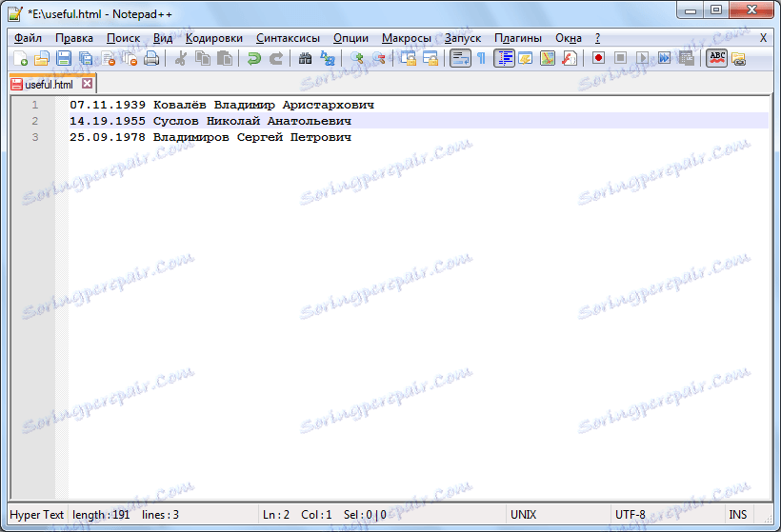Stop macro recording with square button
781x532 pixels.
click(620, 59)
